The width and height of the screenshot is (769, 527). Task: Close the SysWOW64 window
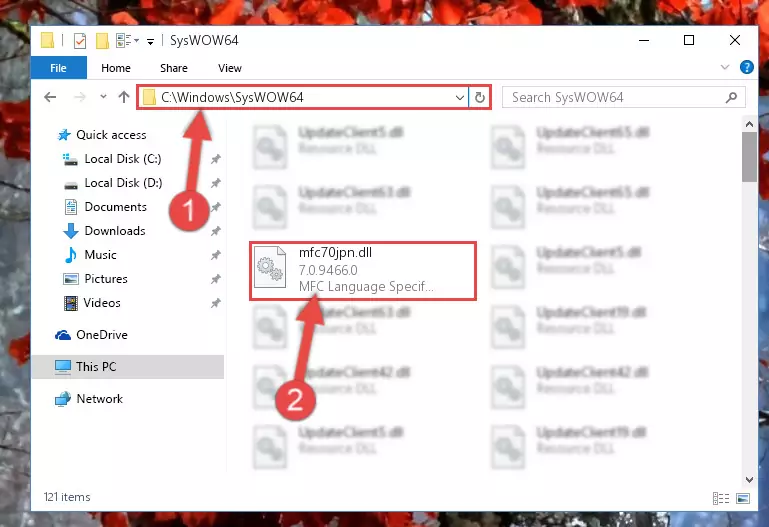[x=735, y=40]
